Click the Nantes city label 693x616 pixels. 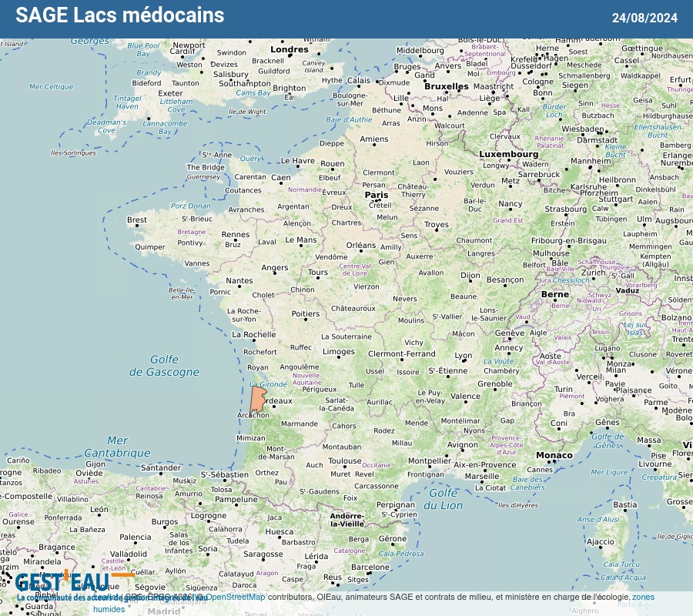coord(239,280)
